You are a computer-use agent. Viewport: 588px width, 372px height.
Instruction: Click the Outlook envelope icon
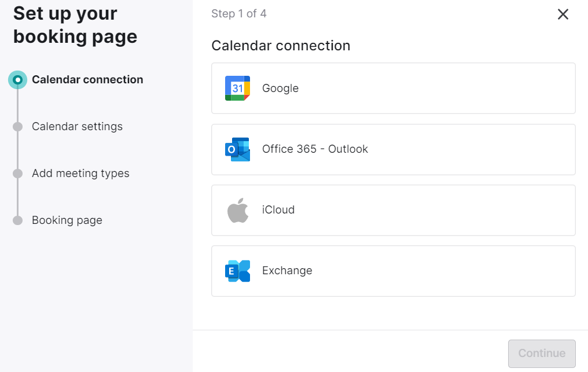tap(237, 149)
